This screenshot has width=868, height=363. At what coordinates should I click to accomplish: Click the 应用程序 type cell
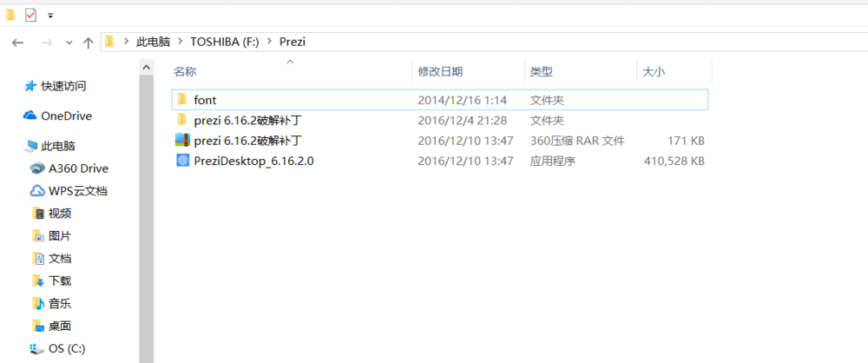coord(552,162)
